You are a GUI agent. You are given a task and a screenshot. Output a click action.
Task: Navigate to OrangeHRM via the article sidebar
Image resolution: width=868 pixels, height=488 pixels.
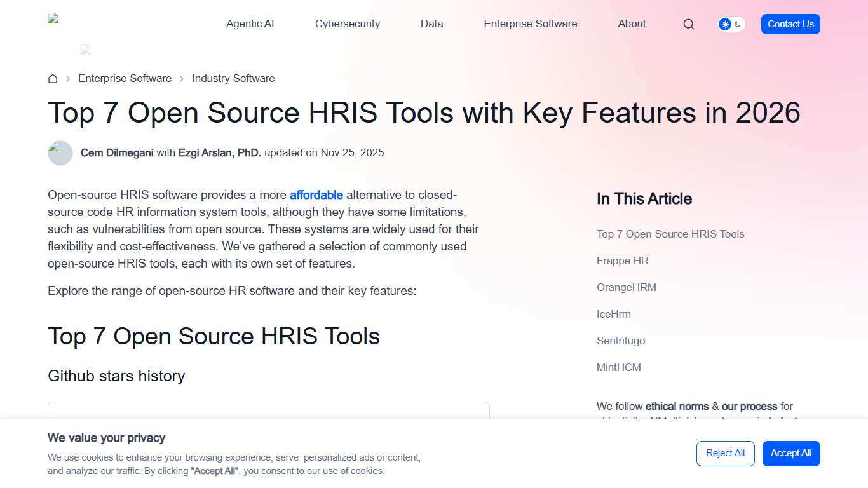pyautogui.click(x=627, y=287)
